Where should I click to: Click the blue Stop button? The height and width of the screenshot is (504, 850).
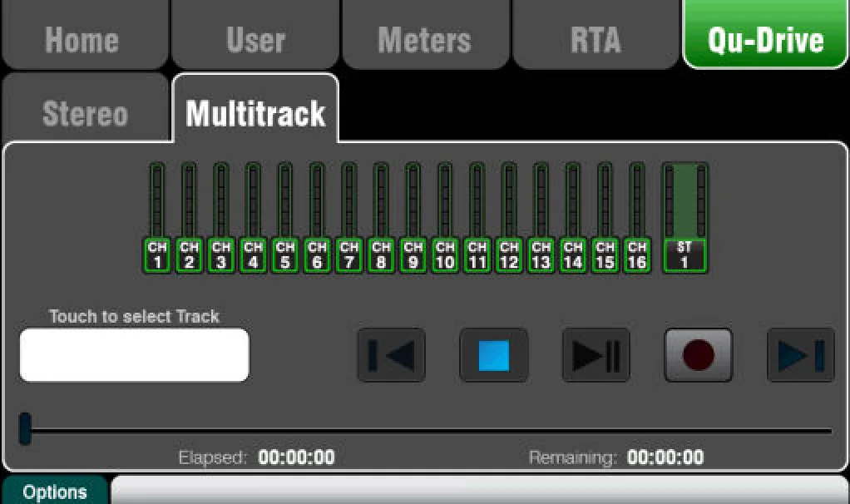pos(494,355)
